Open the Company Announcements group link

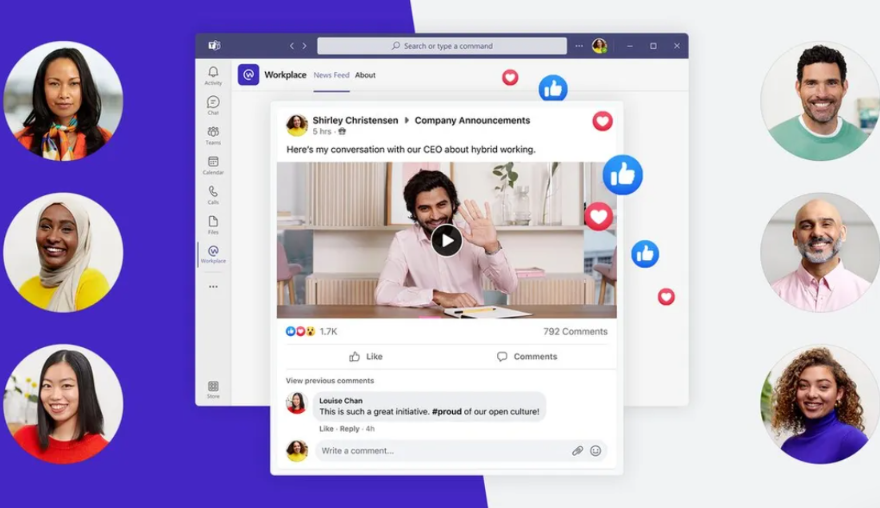472,120
